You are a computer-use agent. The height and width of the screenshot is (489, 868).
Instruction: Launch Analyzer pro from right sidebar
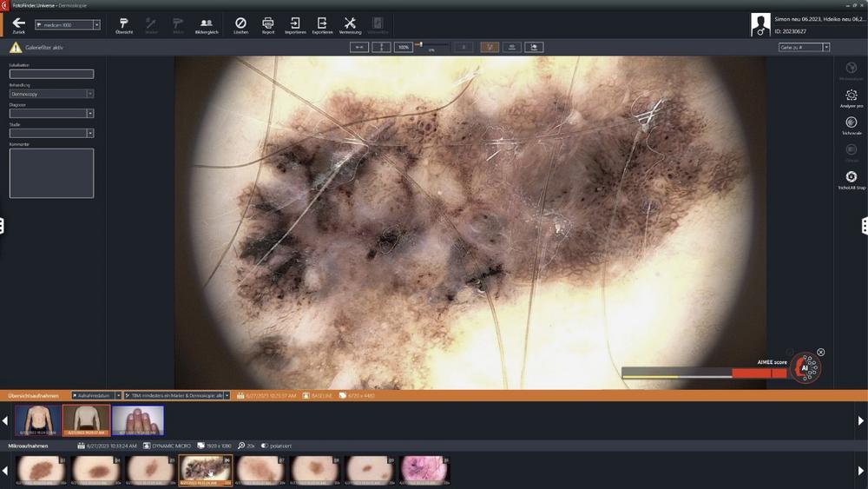tap(851, 97)
